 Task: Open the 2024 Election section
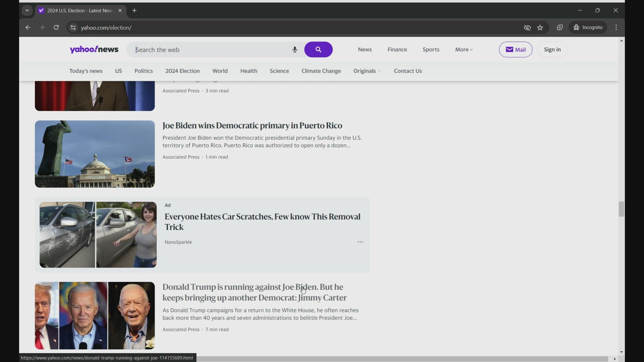[182, 71]
